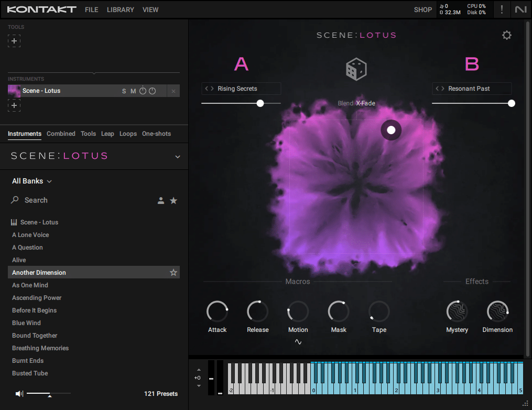Open the settings gear in Scene Lotus

point(506,35)
